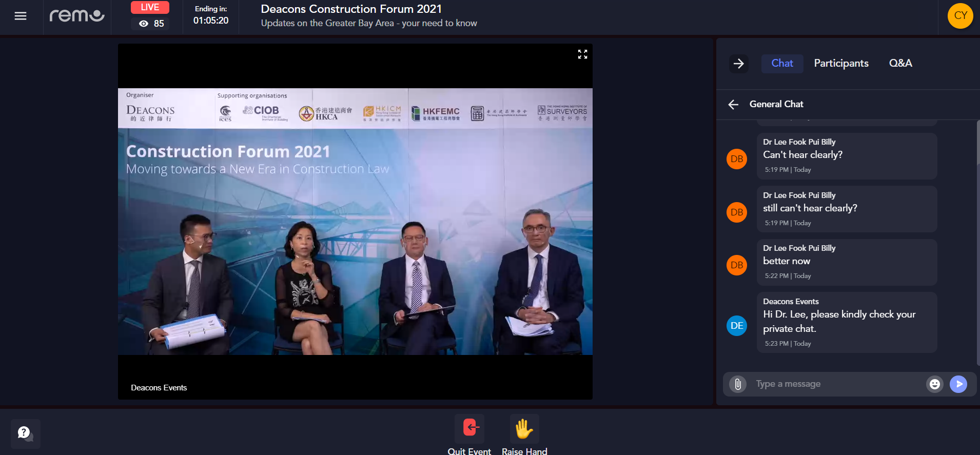Click the DB avatar beside "better now"
980x455 pixels.
pyautogui.click(x=737, y=265)
